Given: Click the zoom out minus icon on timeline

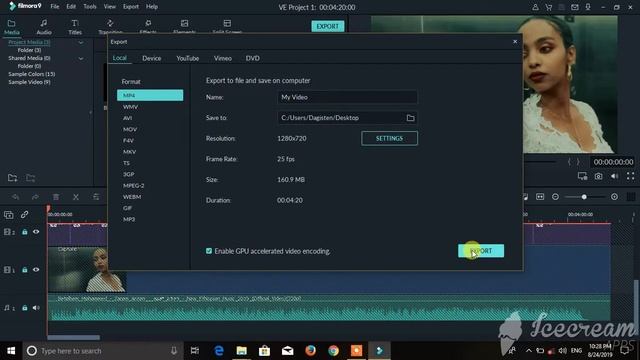Looking at the screenshot, I should 555,197.
